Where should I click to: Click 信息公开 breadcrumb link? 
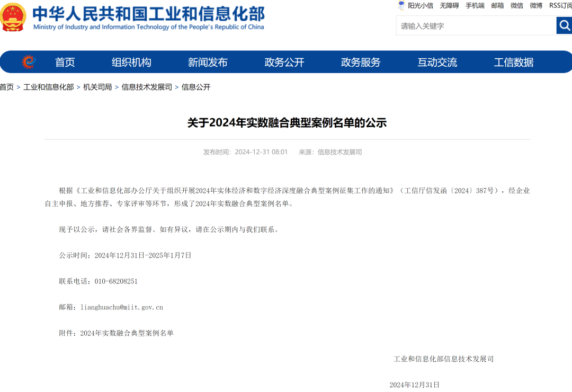pyautogui.click(x=196, y=87)
